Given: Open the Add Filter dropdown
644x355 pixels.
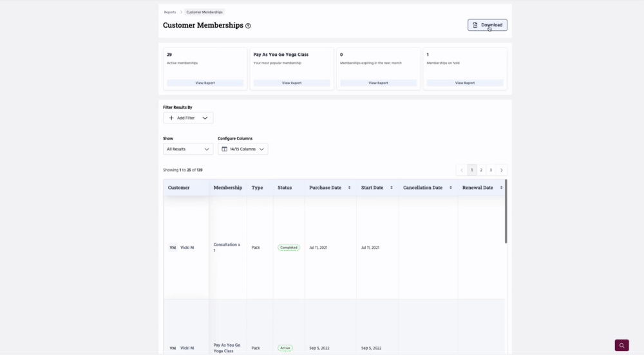Looking at the screenshot, I should 188,118.
